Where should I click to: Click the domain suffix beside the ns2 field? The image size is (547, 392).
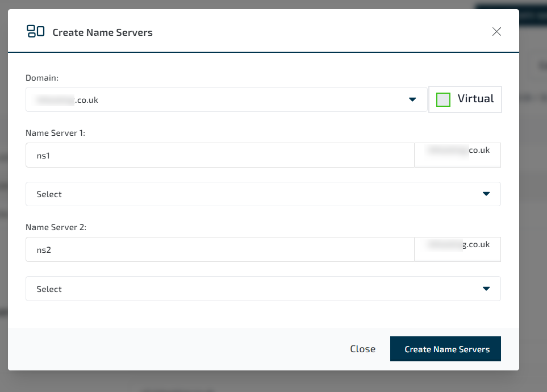click(x=458, y=245)
